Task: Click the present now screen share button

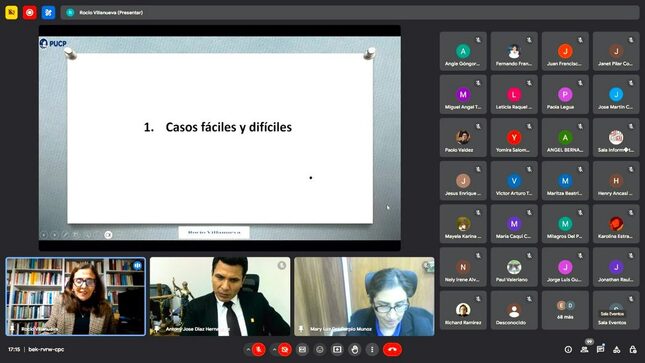Action: (337, 349)
